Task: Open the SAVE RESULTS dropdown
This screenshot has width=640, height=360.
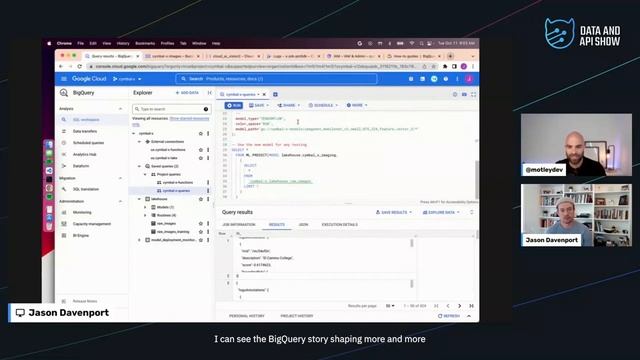Action: pos(394,212)
